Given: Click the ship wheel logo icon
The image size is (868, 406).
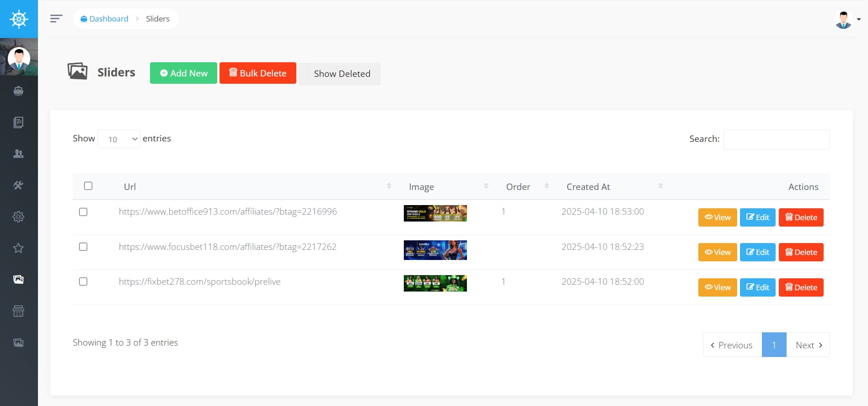Looking at the screenshot, I should point(19,19).
